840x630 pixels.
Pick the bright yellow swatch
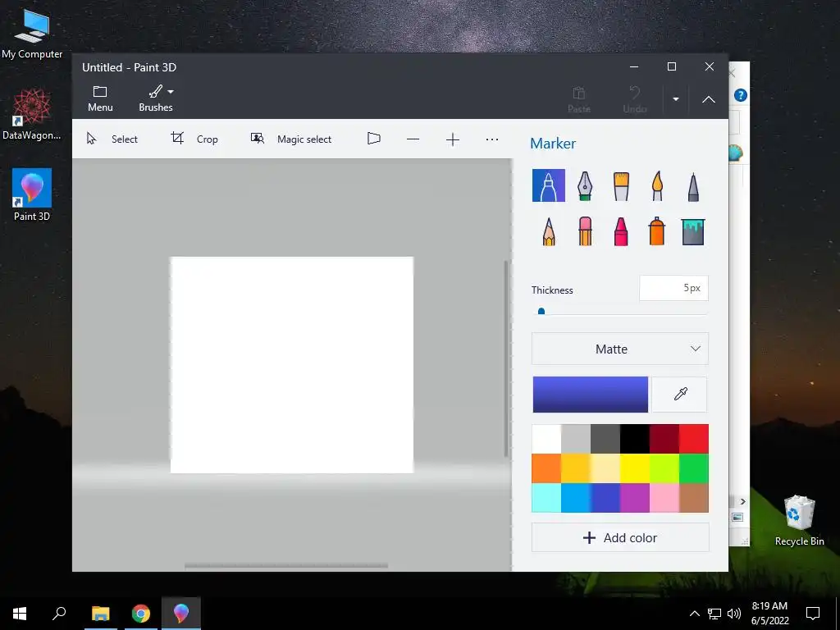pyautogui.click(x=635, y=468)
